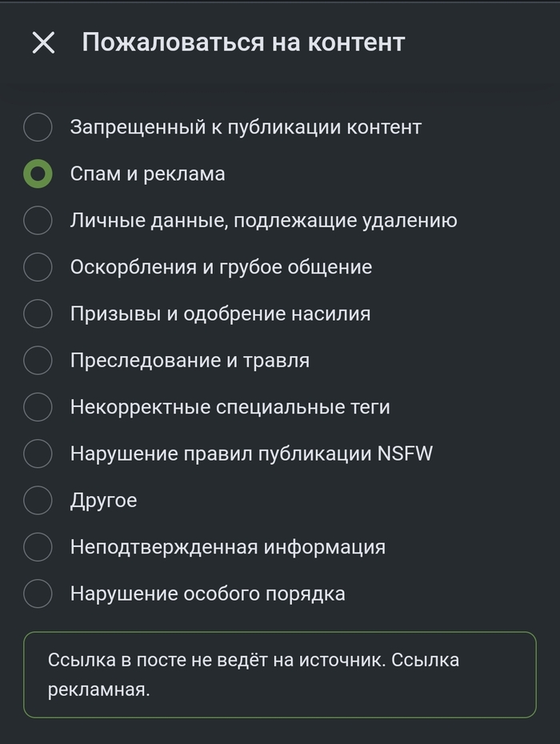Click the complaint comment text field

point(279,674)
